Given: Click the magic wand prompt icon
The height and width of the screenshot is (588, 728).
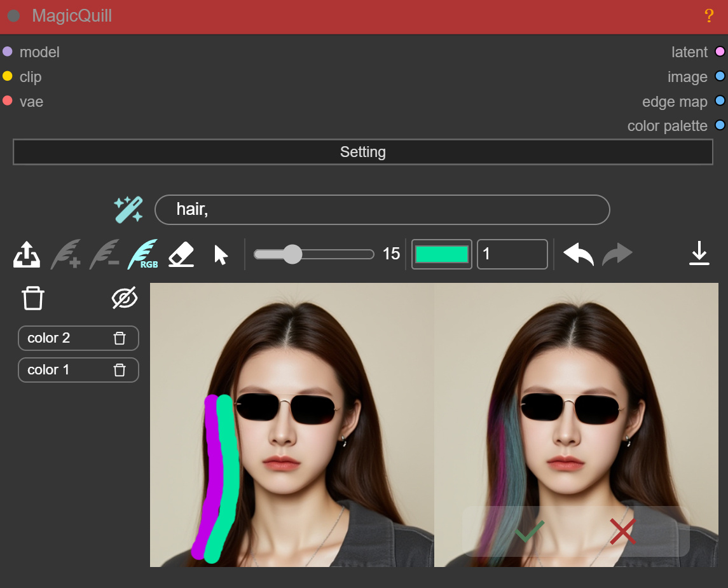Looking at the screenshot, I should click(128, 209).
